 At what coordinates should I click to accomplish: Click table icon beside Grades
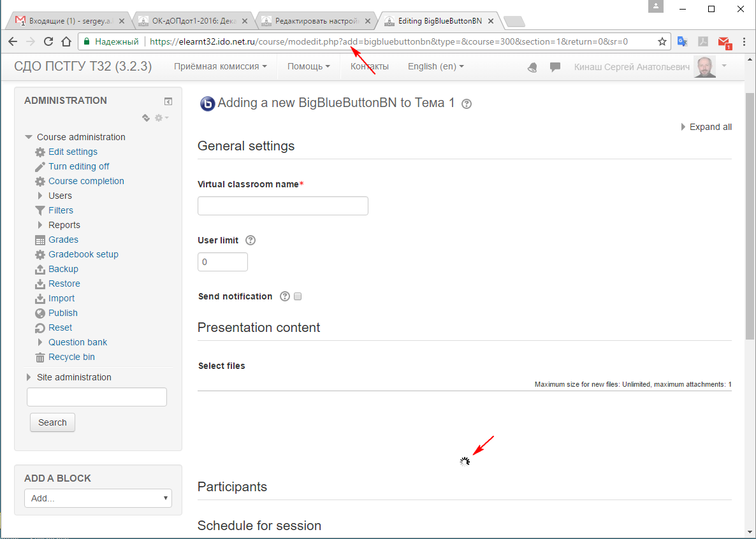40,240
